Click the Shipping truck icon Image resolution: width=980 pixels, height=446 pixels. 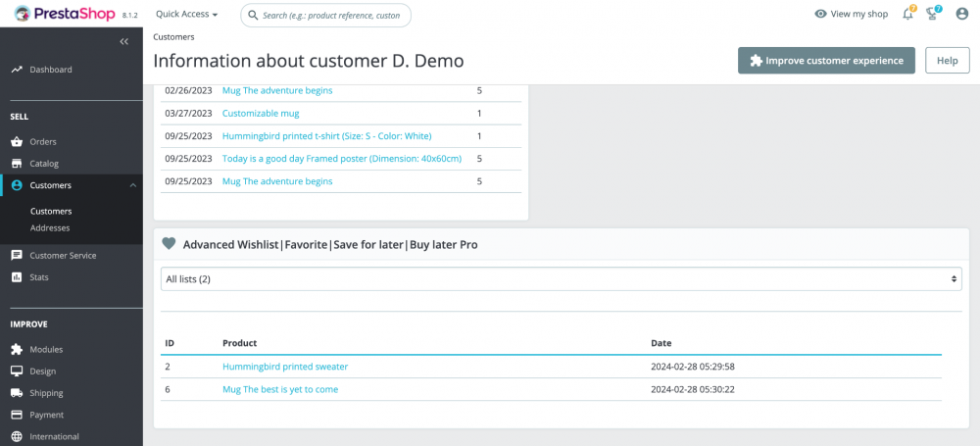(17, 393)
